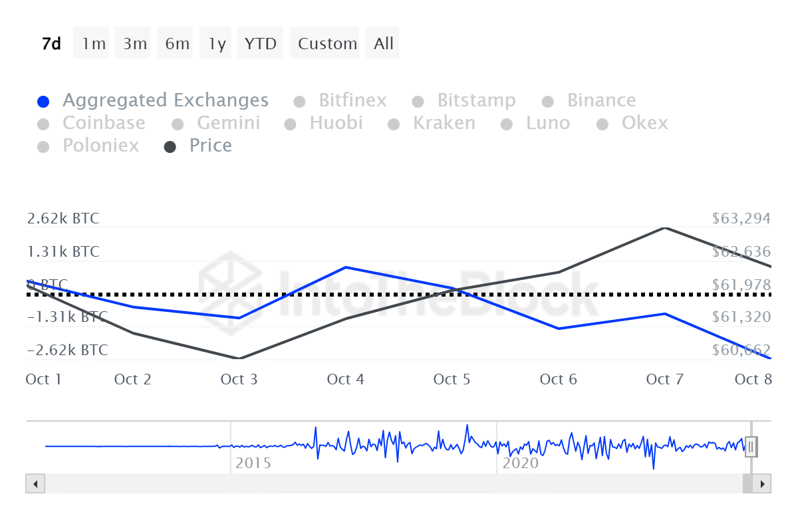
Task: Show All time range data
Action: tap(384, 43)
